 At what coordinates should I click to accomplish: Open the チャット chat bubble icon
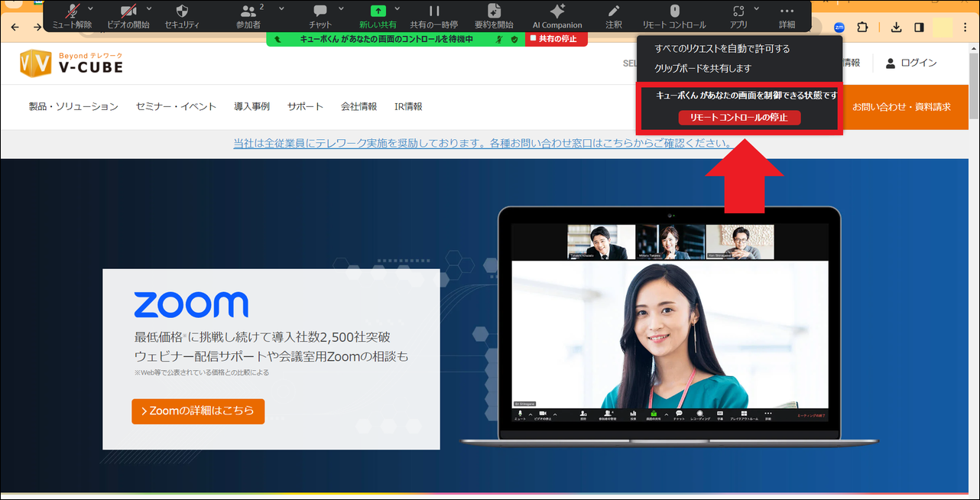pos(320,11)
